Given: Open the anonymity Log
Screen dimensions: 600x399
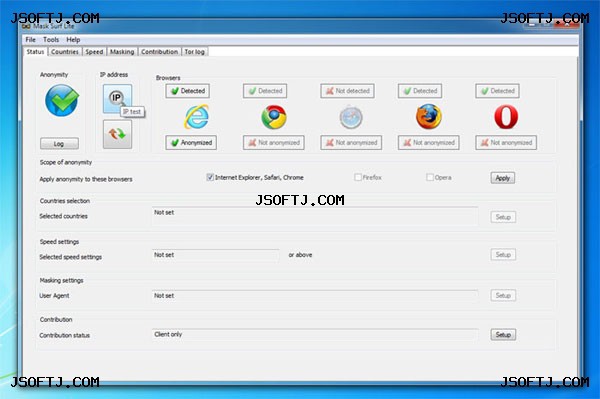Looking at the screenshot, I should 59,144.
